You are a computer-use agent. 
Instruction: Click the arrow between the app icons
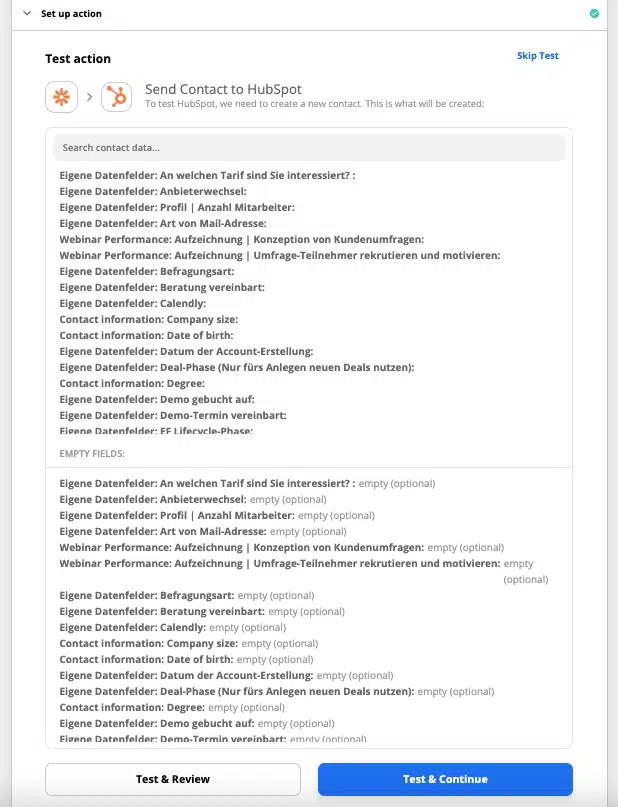89,97
